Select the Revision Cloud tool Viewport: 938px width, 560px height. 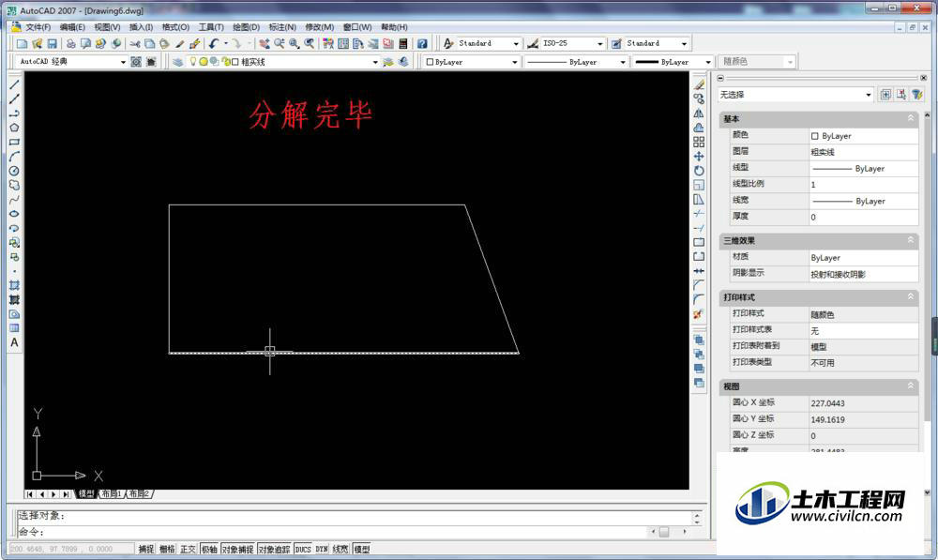pos(14,186)
